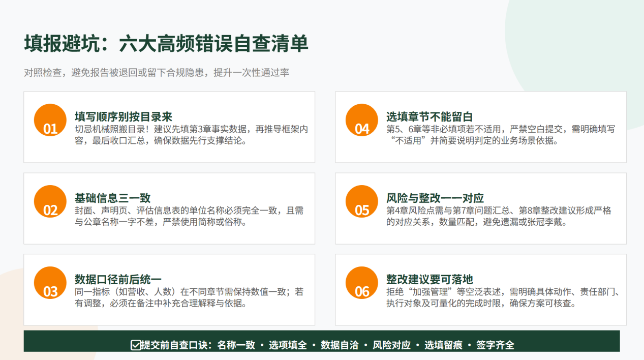Click the paragraph starting 拒绝“加强管理”等空泛表述
The width and height of the screenshot is (644, 360).
coord(503,297)
